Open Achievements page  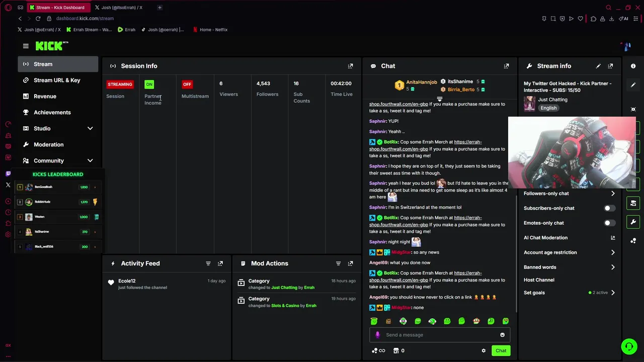58,113
